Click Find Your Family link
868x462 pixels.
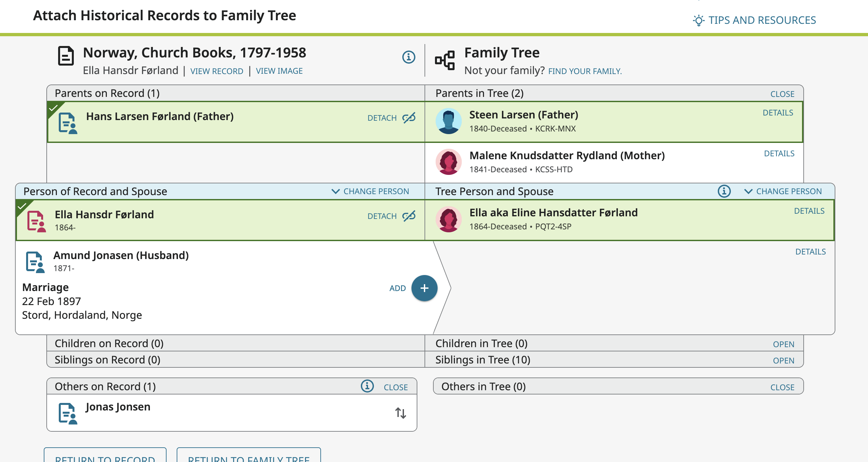(585, 71)
